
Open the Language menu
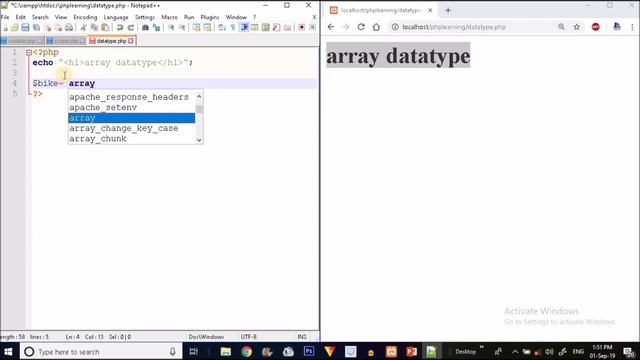tap(116, 17)
